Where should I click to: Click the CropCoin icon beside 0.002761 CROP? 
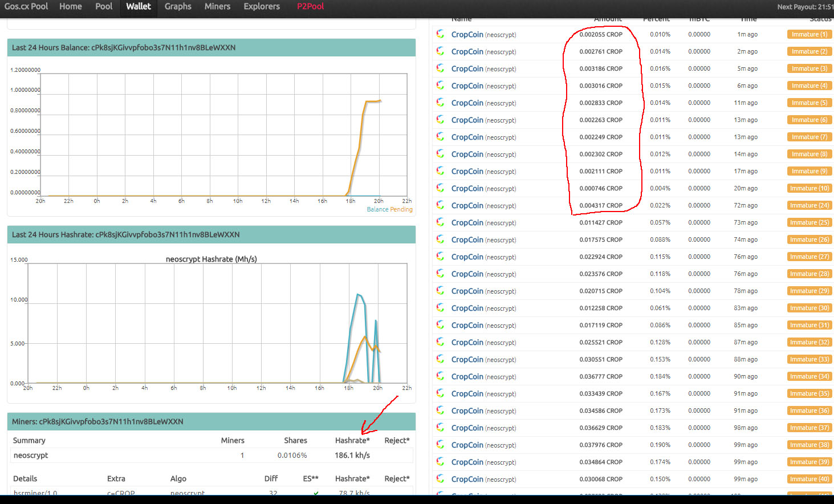[440, 51]
